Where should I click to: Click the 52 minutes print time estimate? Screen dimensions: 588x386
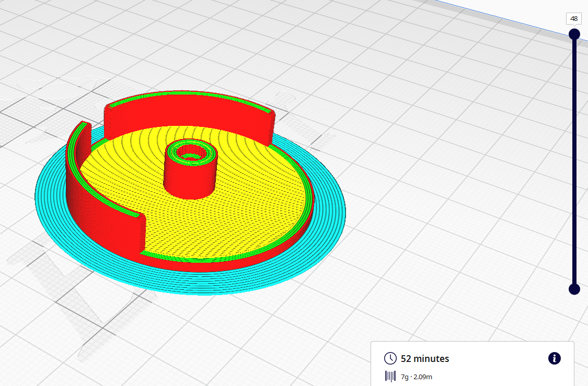coord(424,358)
